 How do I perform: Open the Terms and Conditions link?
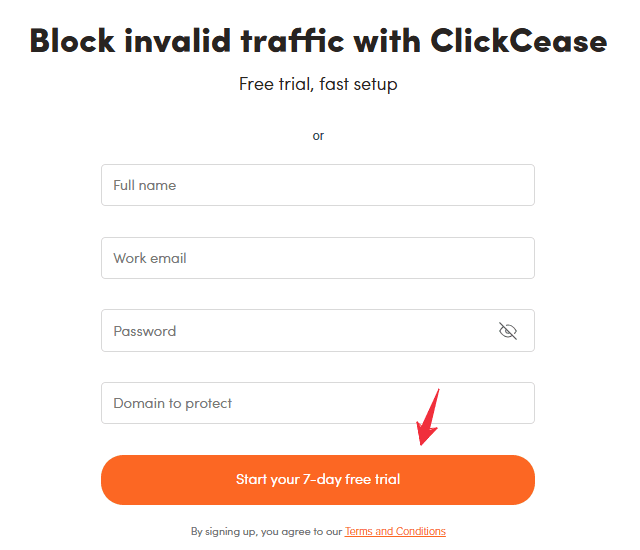point(395,531)
